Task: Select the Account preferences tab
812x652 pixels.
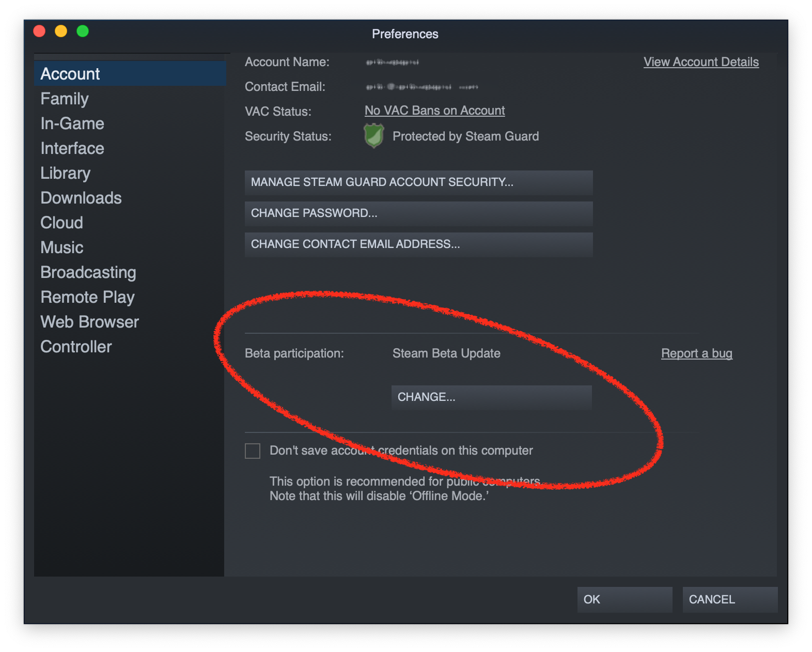Action: pyautogui.click(x=130, y=73)
